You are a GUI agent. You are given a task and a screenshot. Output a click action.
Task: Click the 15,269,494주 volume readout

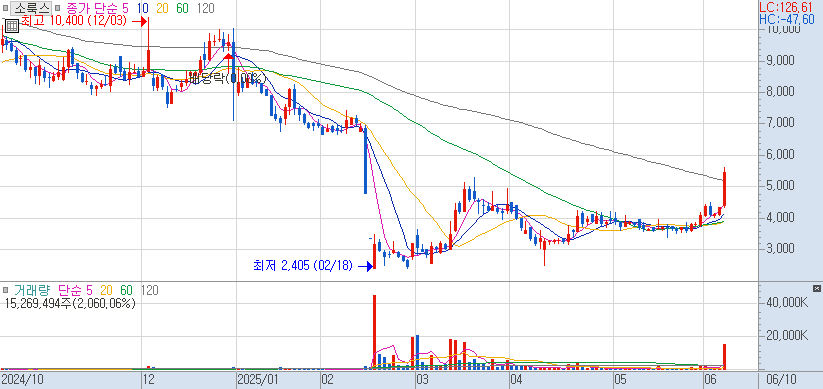point(70,303)
